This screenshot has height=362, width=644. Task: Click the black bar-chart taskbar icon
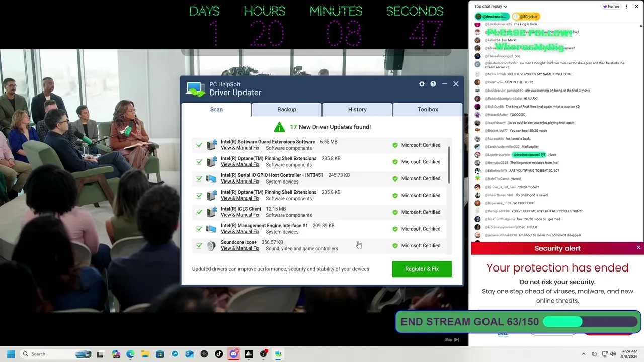pyautogui.click(x=248, y=354)
